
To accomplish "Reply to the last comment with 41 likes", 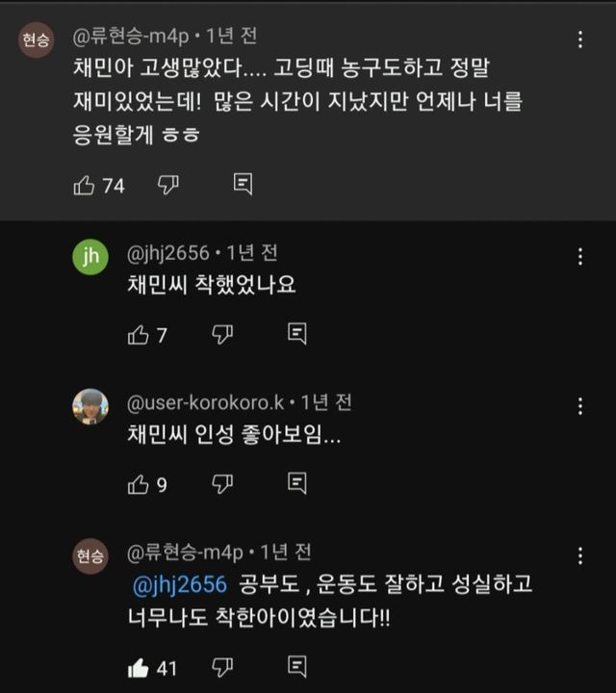I will [x=297, y=666].
